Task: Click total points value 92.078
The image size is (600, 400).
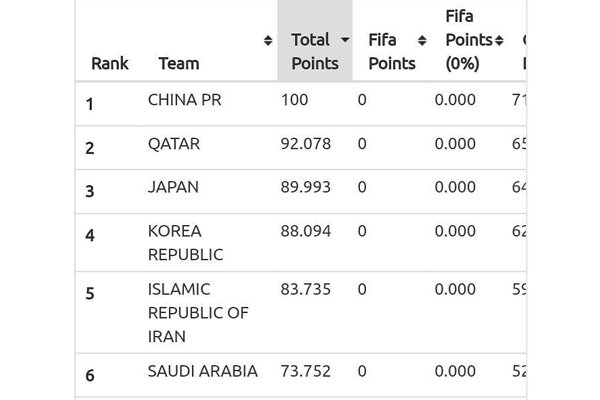Action: pos(306,144)
